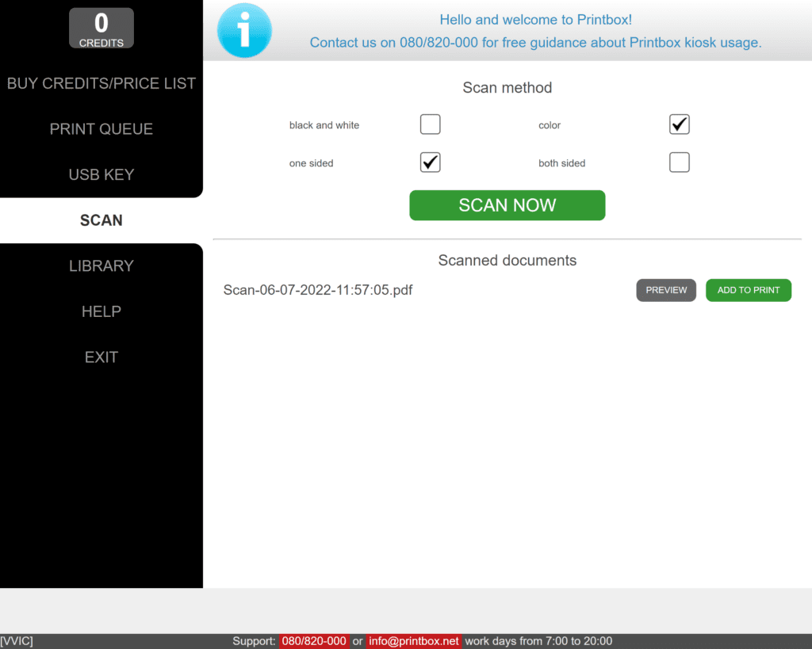Image resolution: width=812 pixels, height=649 pixels.
Task: Toggle the one sided checkbox
Action: (x=430, y=162)
